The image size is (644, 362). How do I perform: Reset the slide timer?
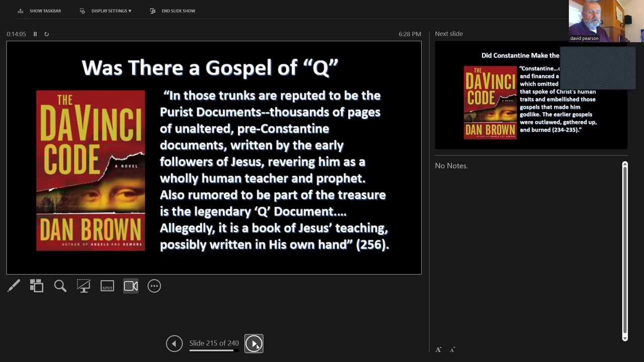click(x=46, y=34)
